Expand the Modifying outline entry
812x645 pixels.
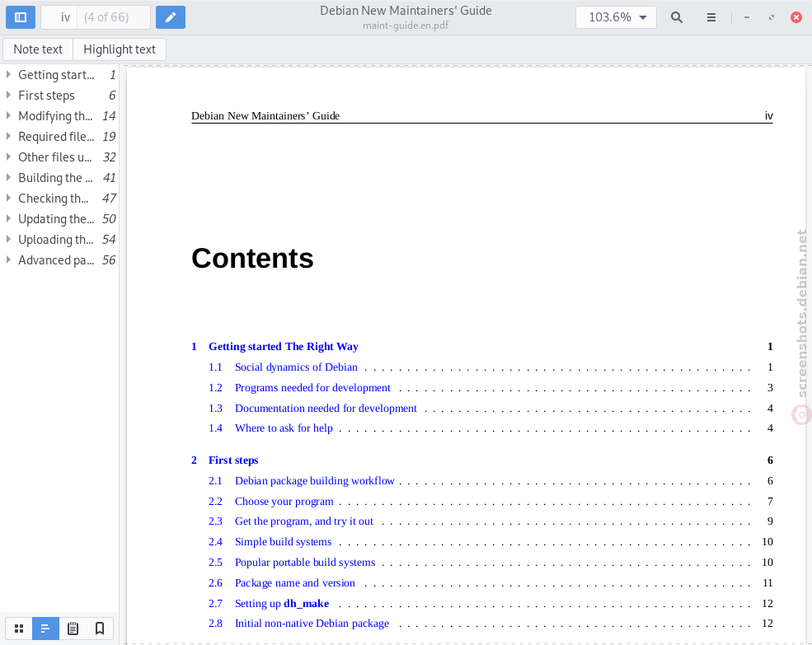8,116
